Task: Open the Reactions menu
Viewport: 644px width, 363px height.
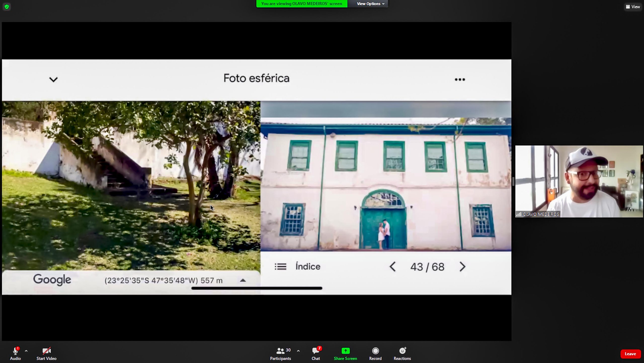Action: (402, 351)
